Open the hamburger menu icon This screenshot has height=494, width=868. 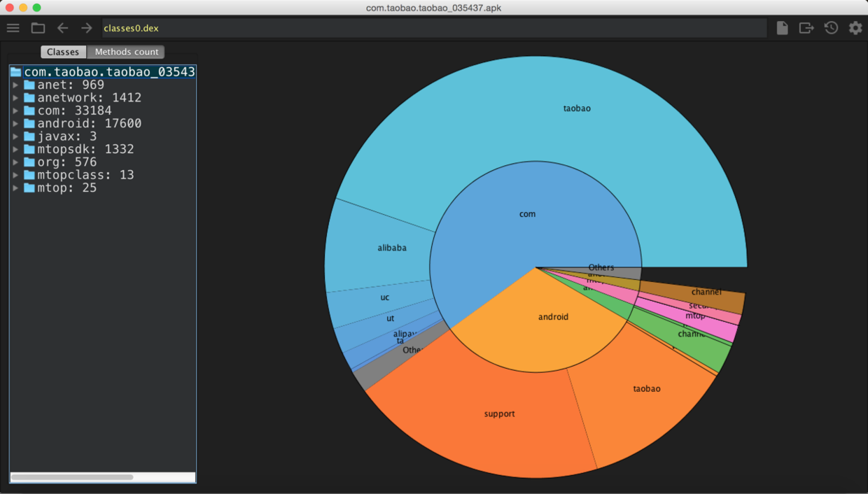pos(13,28)
